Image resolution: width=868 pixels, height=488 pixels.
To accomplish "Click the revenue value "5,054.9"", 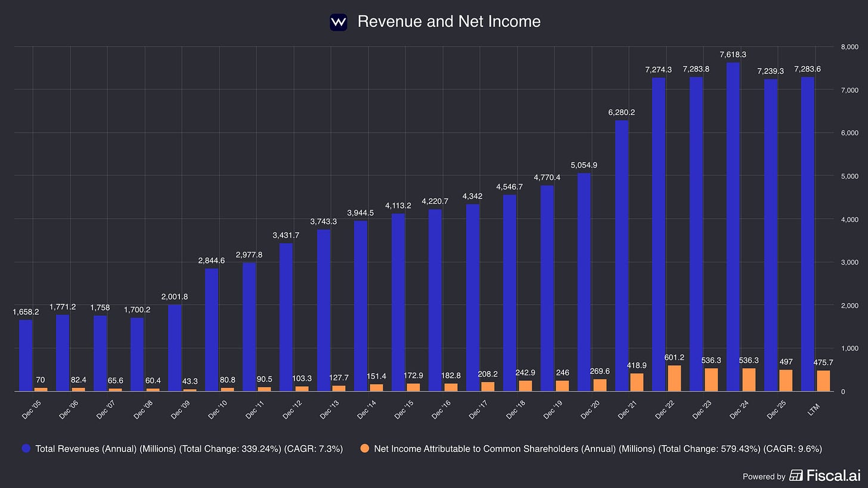I will pyautogui.click(x=584, y=165).
